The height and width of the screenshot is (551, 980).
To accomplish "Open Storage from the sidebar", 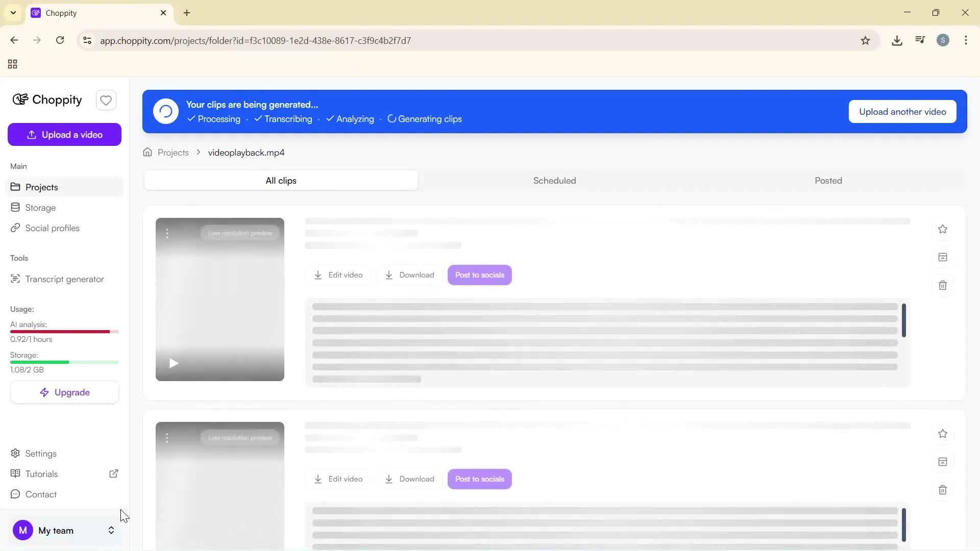I will click(40, 207).
